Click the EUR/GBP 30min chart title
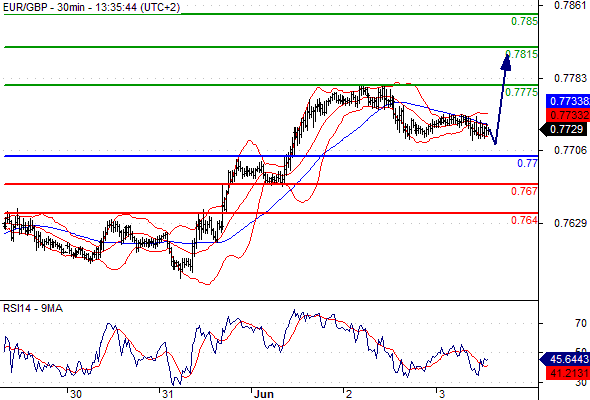 (91, 7)
